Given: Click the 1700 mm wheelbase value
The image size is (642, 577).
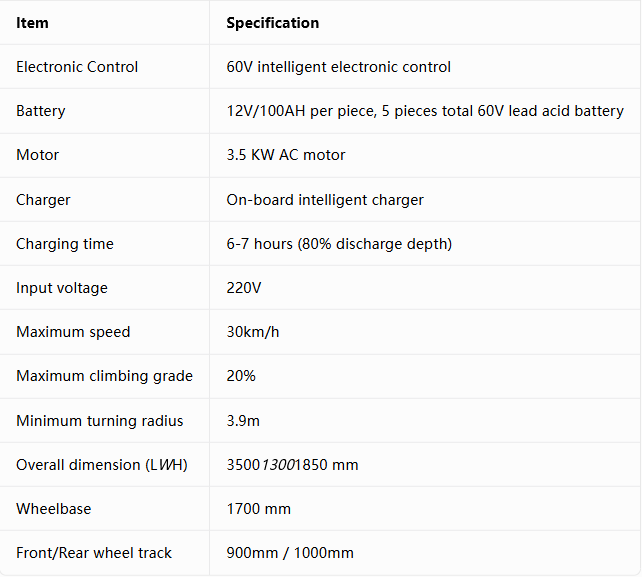Looking at the screenshot, I should click(x=258, y=509).
